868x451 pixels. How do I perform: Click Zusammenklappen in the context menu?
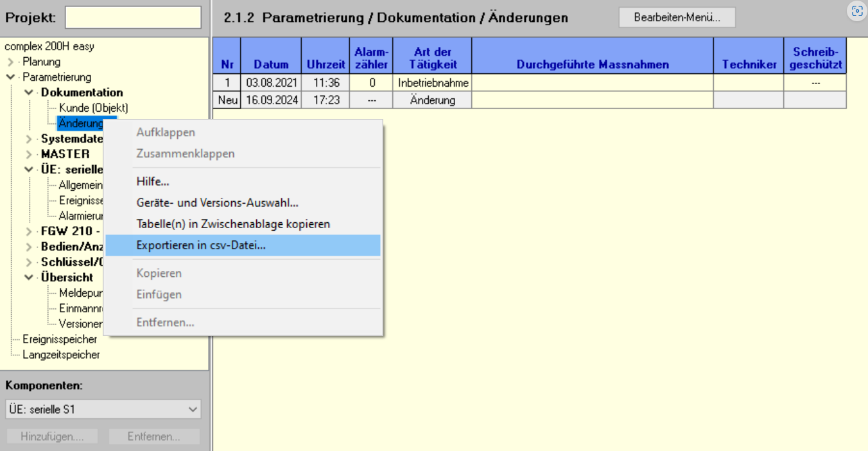pyautogui.click(x=243, y=154)
